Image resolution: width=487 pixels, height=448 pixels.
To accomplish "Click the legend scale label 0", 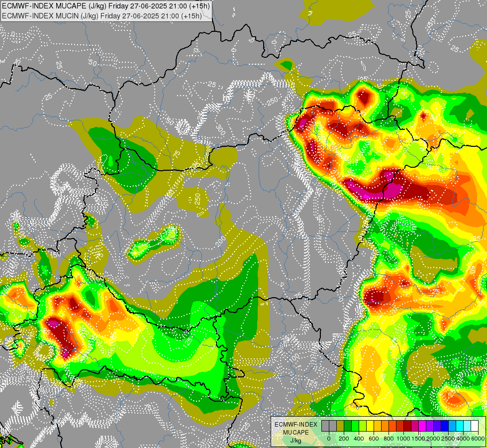I will coord(329,439).
